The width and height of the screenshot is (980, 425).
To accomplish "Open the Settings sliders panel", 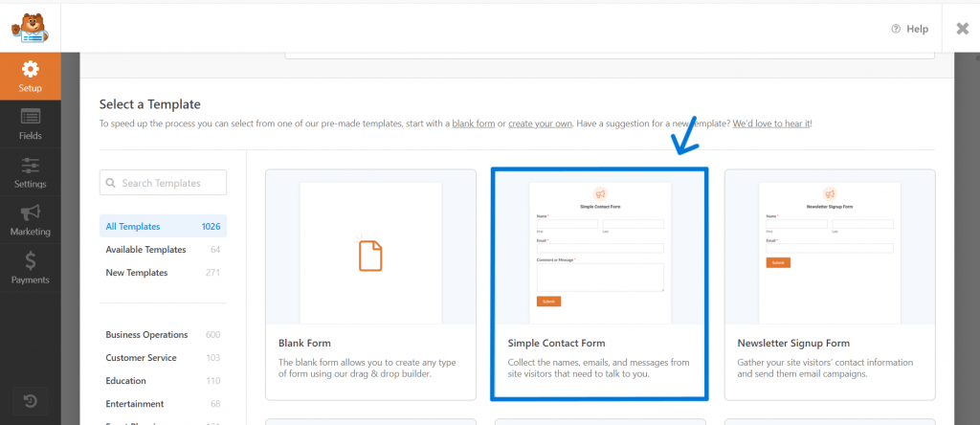I will [x=30, y=172].
